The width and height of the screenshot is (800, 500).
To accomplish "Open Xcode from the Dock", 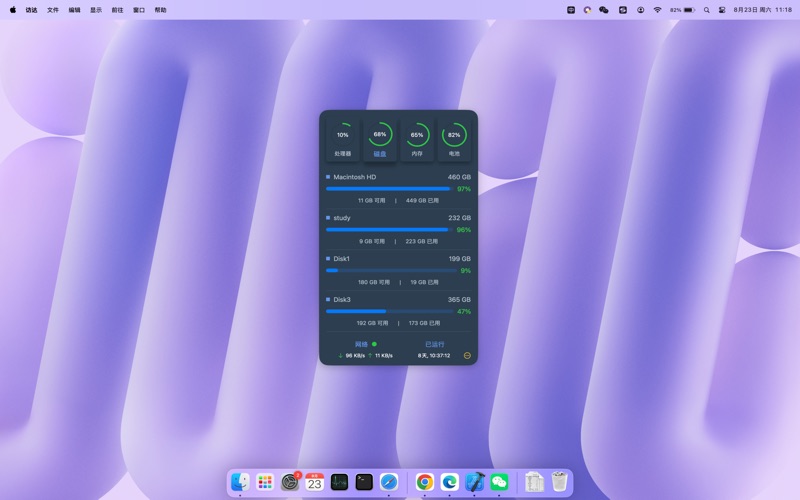I will tap(474, 482).
